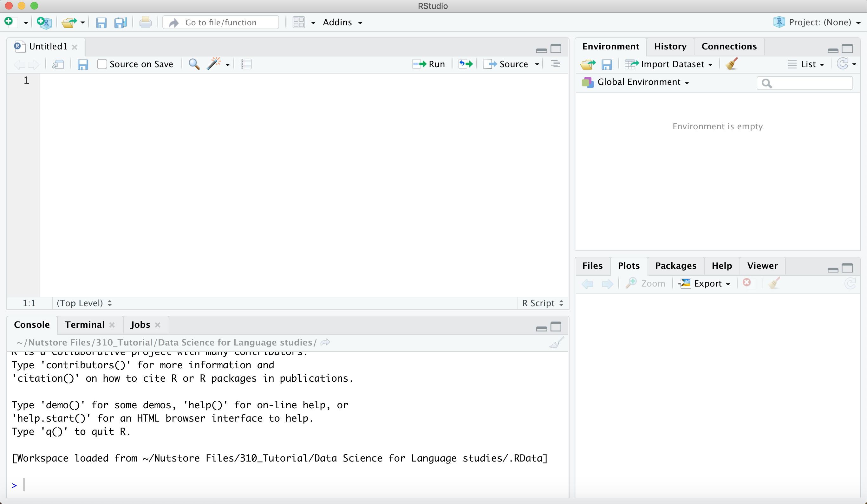Image resolution: width=867 pixels, height=504 pixels.
Task: Close the Untitled1 tab
Action: 75,47
